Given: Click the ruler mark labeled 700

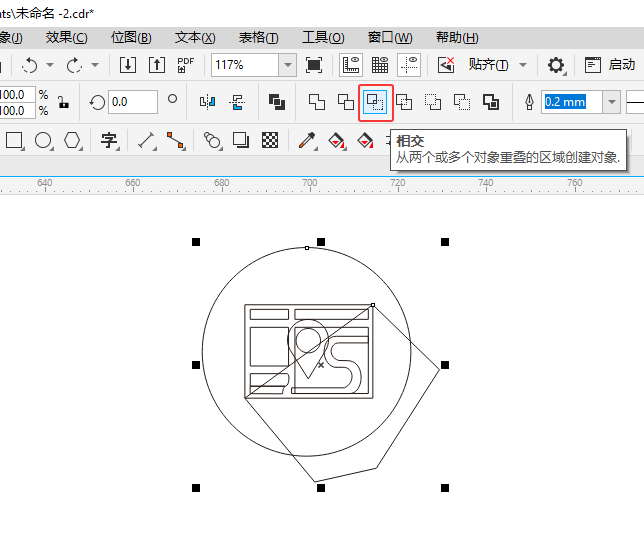Looking at the screenshot, I should pyautogui.click(x=310, y=183).
